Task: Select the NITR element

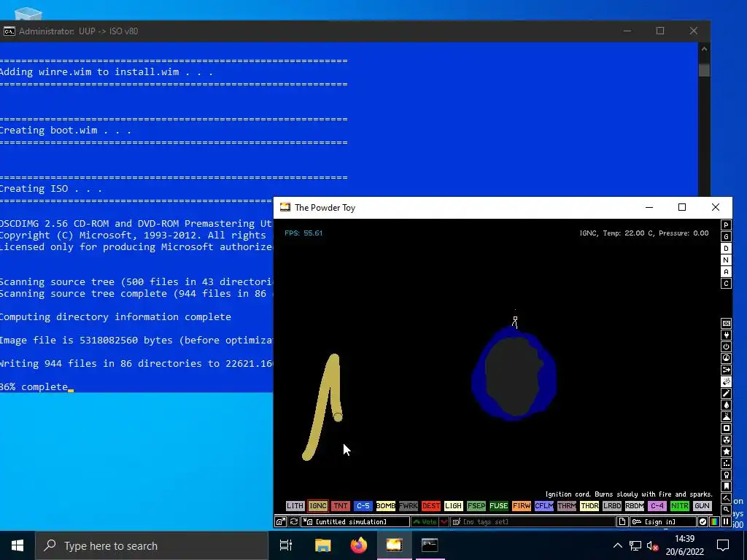Action: [x=680, y=506]
